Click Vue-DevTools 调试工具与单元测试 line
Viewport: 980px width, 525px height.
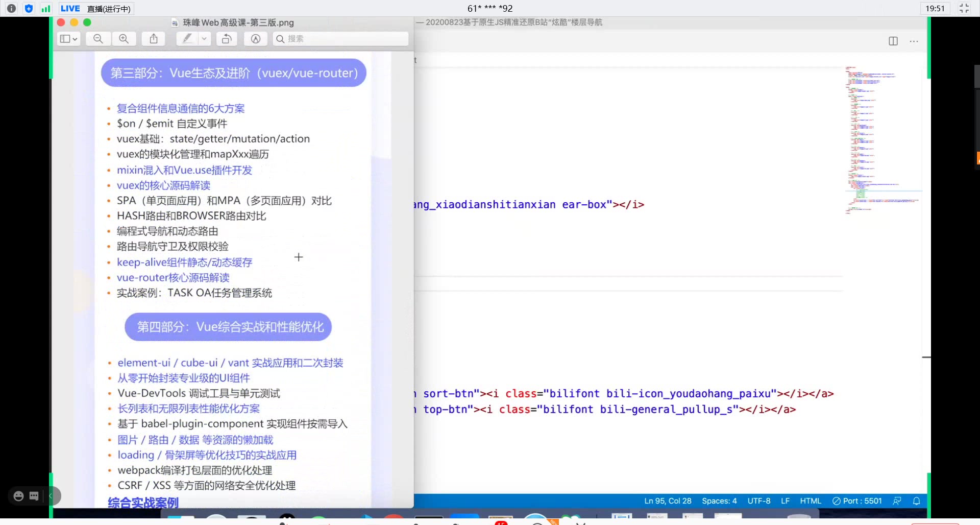(x=199, y=393)
